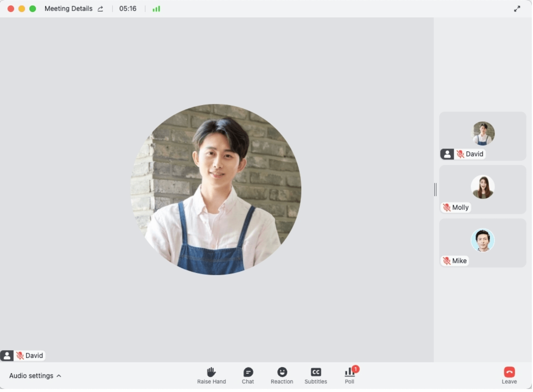The image size is (533, 392).
Task: Click the muted mic on David's sidebar tile
Action: [x=460, y=154]
